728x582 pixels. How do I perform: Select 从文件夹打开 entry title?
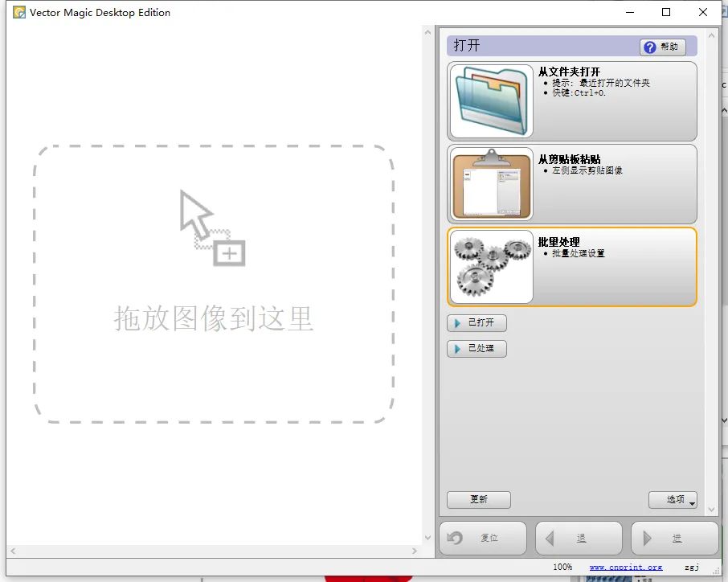click(x=569, y=72)
